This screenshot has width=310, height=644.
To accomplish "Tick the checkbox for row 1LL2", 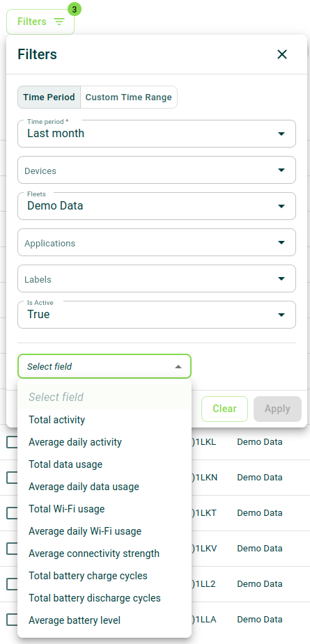I will 12,583.
